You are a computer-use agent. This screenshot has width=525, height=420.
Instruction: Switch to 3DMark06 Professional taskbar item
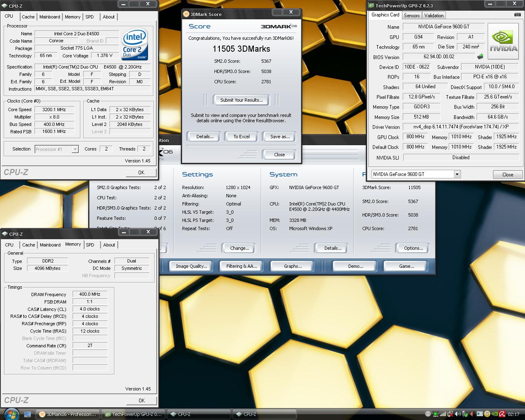tap(68, 414)
